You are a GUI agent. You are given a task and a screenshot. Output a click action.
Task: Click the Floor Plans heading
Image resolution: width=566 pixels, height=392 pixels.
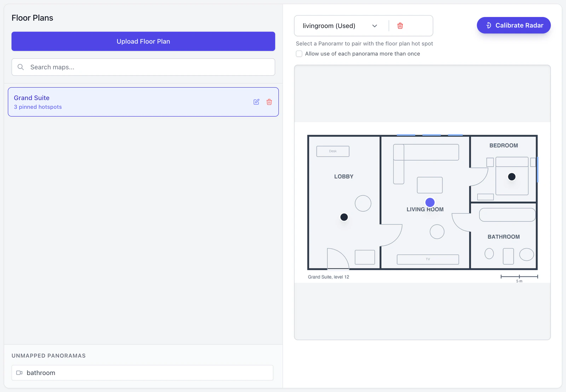tap(32, 18)
